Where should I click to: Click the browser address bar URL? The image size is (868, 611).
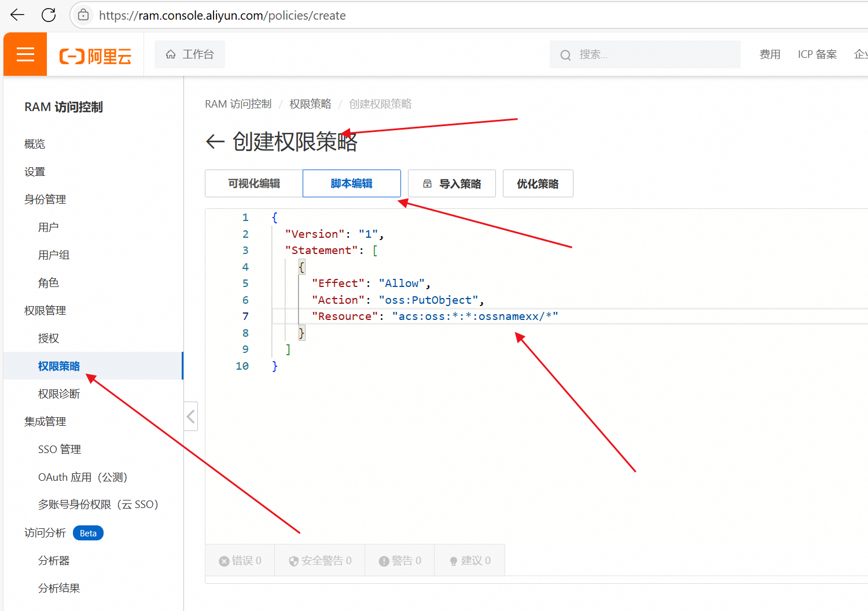point(222,16)
